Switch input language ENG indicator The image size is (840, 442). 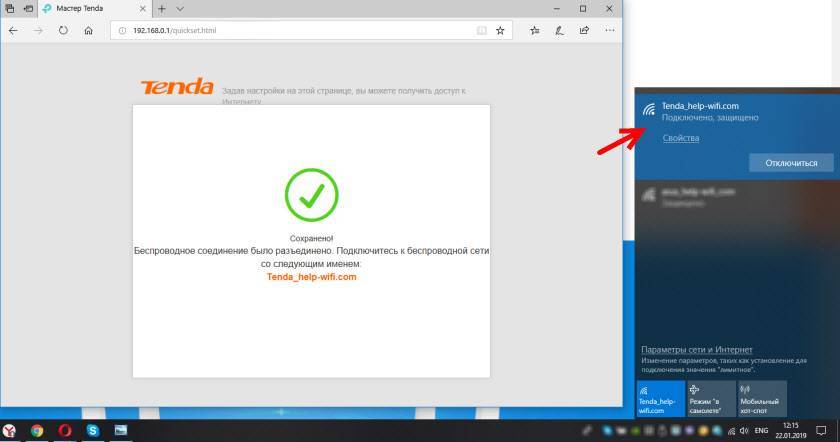click(x=761, y=431)
